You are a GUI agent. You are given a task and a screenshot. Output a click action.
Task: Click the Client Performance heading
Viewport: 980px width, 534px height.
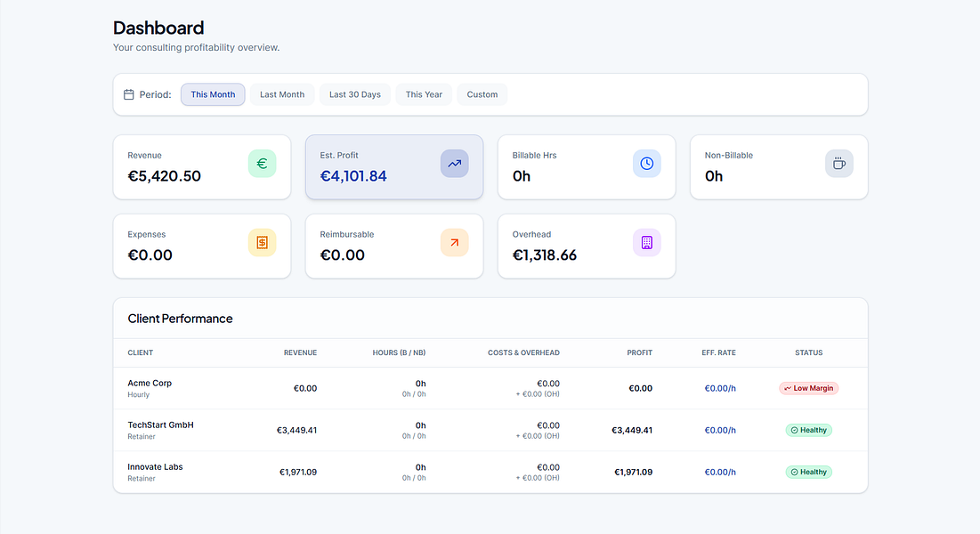pyautogui.click(x=180, y=319)
